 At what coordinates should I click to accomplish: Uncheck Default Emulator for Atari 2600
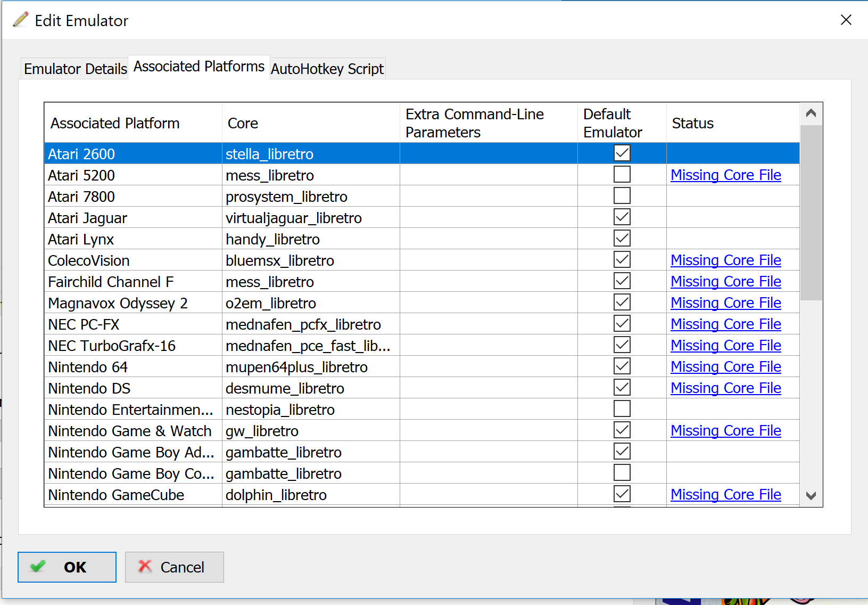pyautogui.click(x=622, y=153)
